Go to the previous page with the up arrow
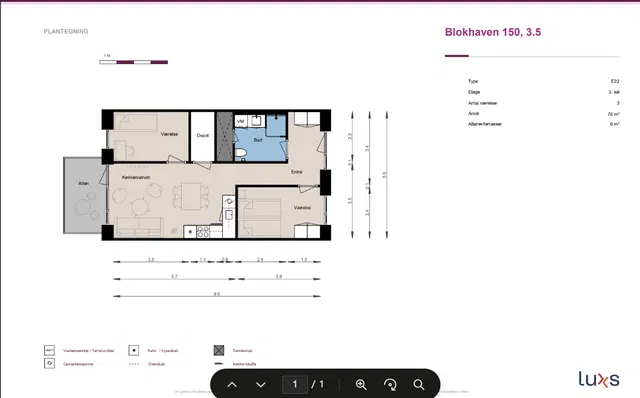The width and height of the screenshot is (640, 398). pos(232,385)
